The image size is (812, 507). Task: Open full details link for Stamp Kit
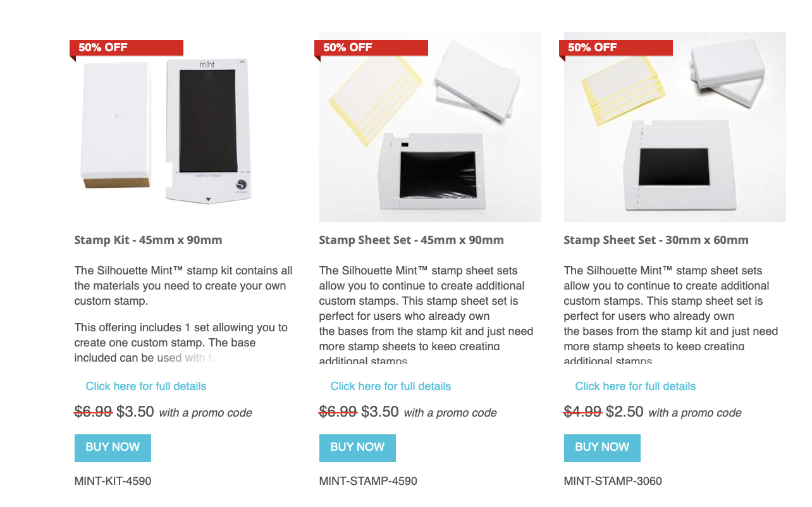click(146, 386)
